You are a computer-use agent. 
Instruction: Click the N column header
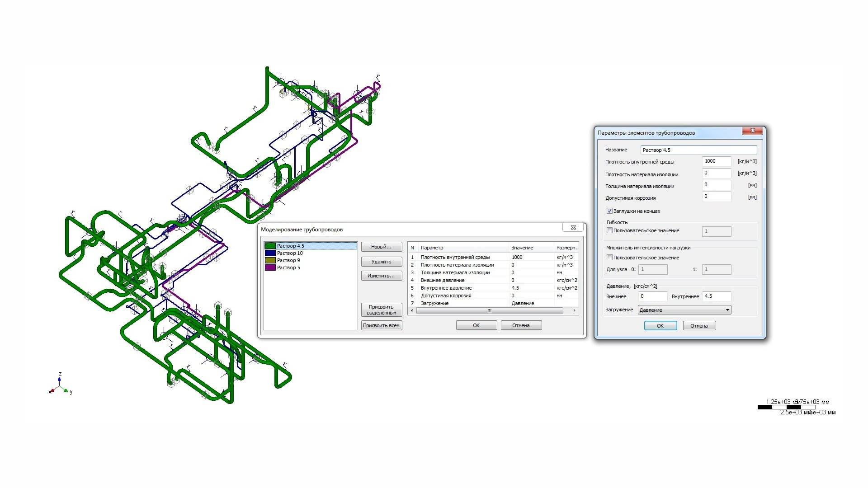(412, 248)
